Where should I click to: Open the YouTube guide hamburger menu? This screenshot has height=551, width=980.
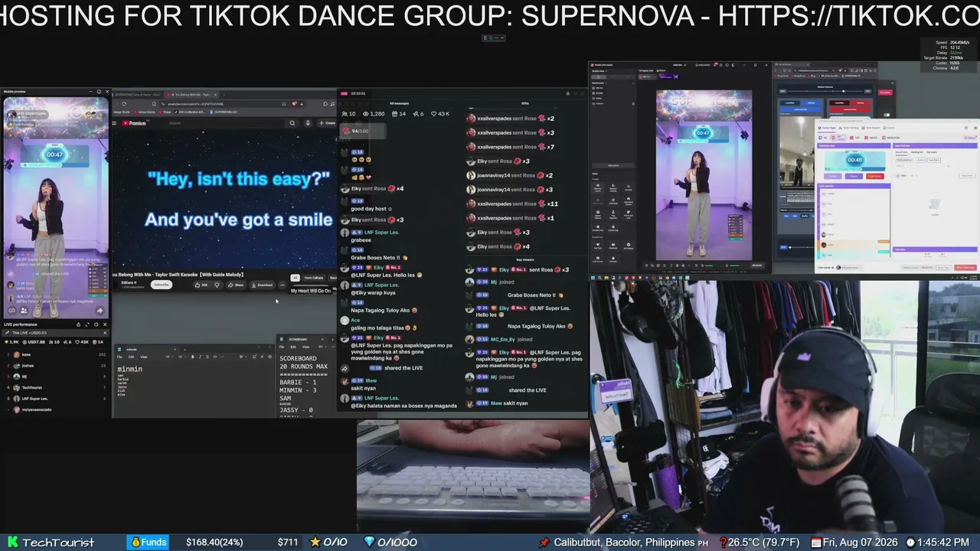(116, 123)
